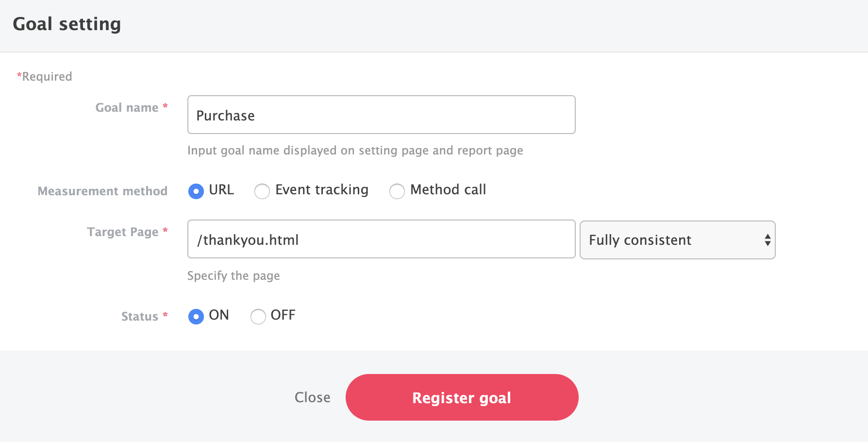Click the Goal name field label
The height and width of the screenshot is (442, 868).
(127, 108)
